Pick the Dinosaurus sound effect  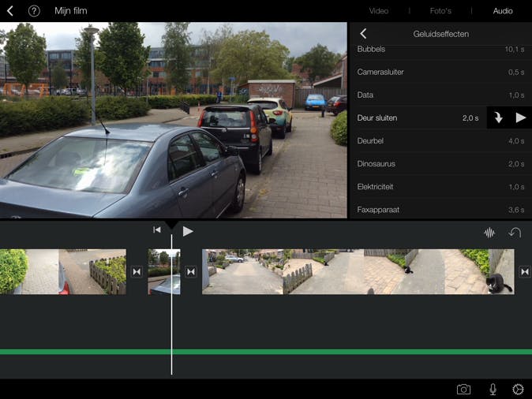(440, 164)
